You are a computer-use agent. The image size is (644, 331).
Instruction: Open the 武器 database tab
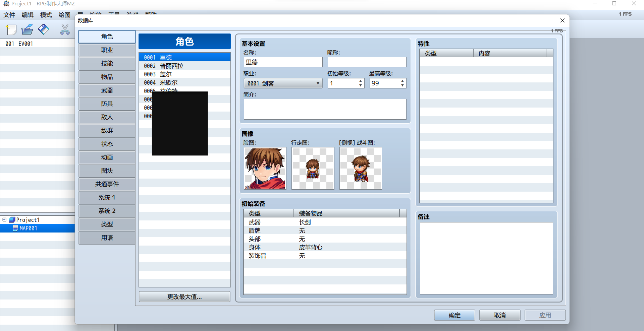click(x=107, y=90)
